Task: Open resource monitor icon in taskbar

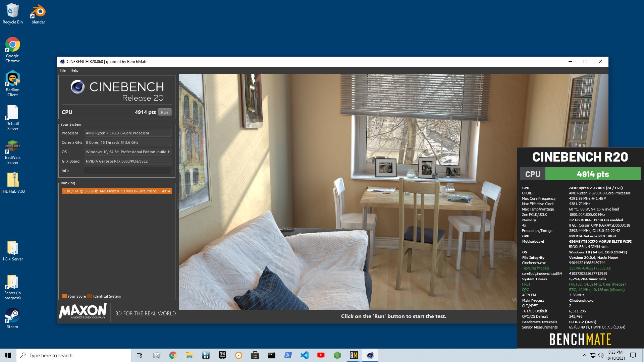Action: tap(156, 355)
